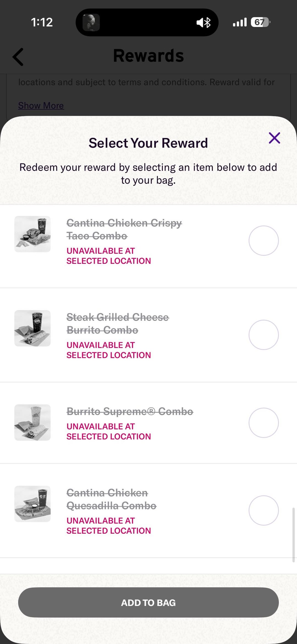This screenshot has height=644, width=297.
Task: Open Cantina Chicken Crispy Taco Combo image
Action: point(32,234)
